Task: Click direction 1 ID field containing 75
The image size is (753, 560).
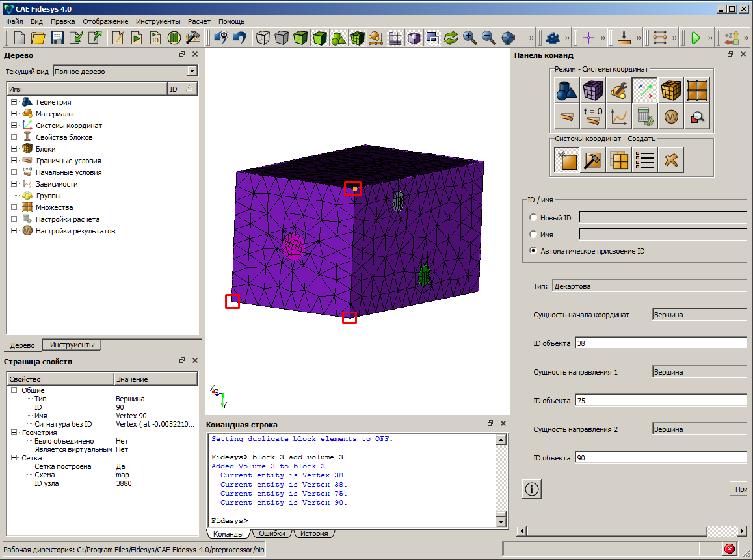Action: tap(661, 401)
